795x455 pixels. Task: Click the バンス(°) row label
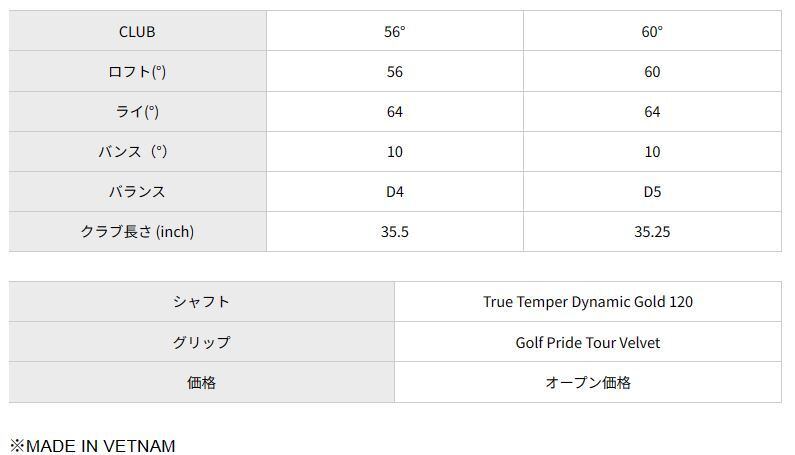pos(137,151)
